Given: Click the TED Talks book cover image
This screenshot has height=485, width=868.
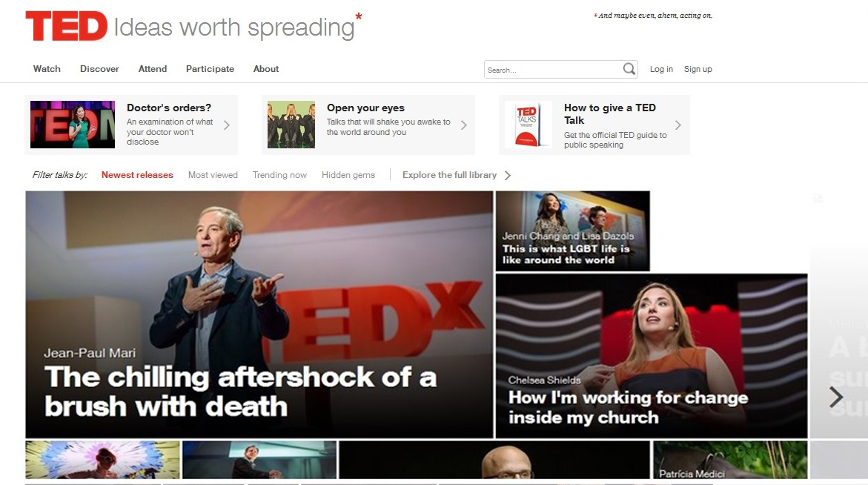Looking at the screenshot, I should point(529,125).
